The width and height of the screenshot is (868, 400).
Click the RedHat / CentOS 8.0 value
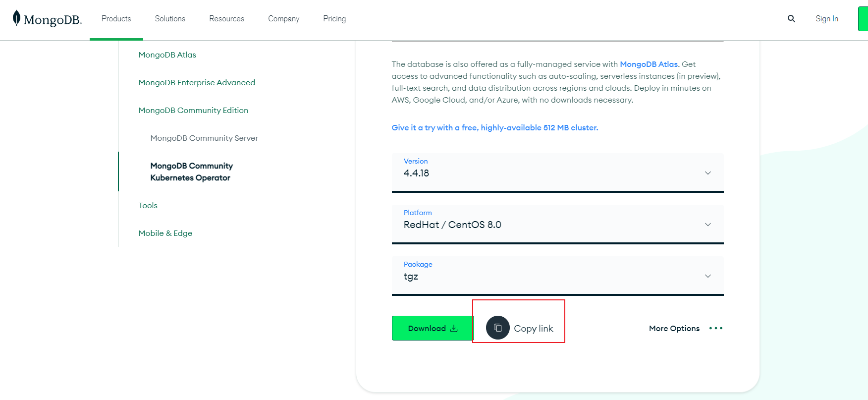(x=452, y=225)
